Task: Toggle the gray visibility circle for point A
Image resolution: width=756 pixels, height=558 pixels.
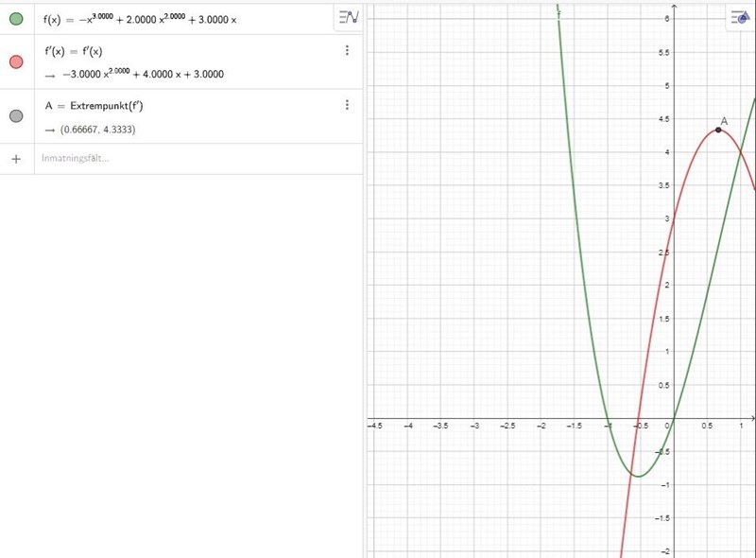Action: 15,116
